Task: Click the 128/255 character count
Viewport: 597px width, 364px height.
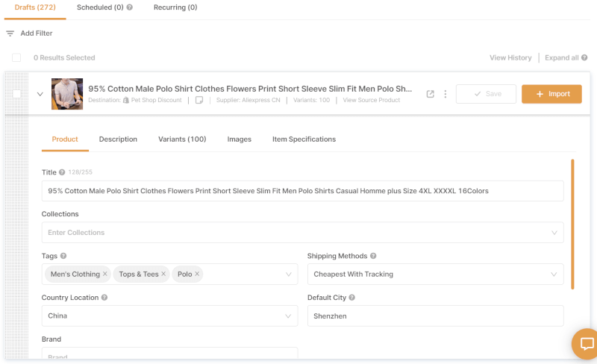Action: coord(81,172)
